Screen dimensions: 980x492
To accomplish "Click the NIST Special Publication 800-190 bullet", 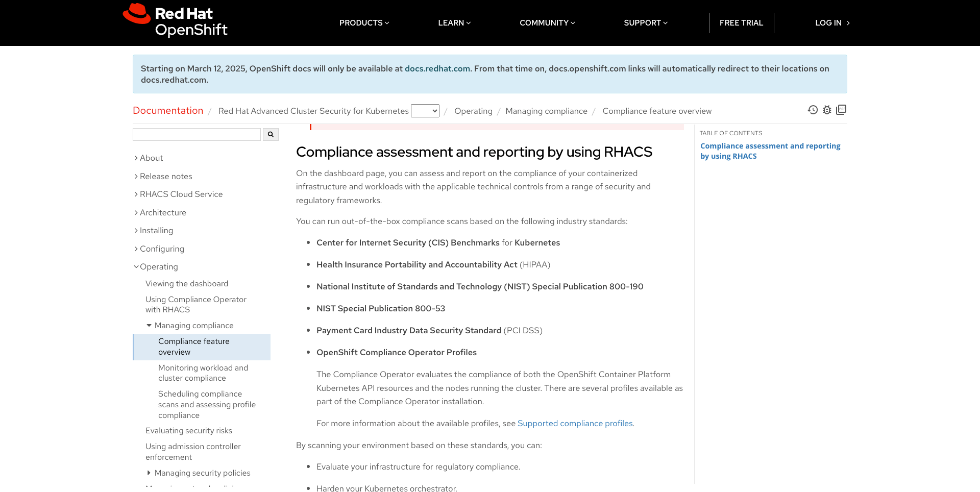I will pos(480,287).
